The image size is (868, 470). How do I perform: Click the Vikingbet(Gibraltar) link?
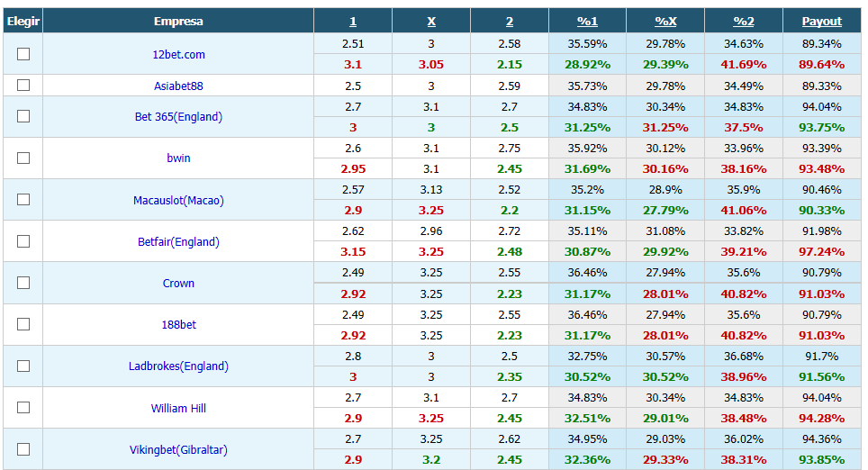pyautogui.click(x=178, y=450)
